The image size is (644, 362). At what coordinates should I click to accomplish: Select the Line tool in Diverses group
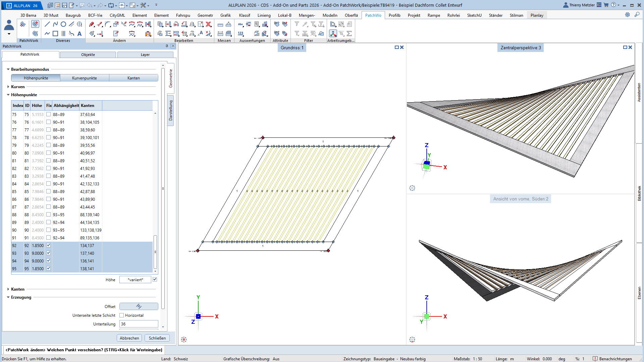pyautogui.click(x=47, y=24)
